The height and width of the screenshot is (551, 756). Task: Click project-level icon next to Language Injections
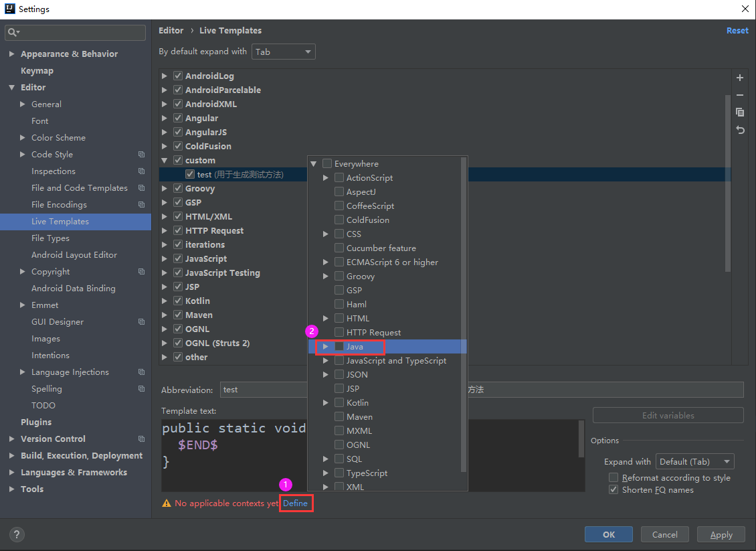(141, 372)
